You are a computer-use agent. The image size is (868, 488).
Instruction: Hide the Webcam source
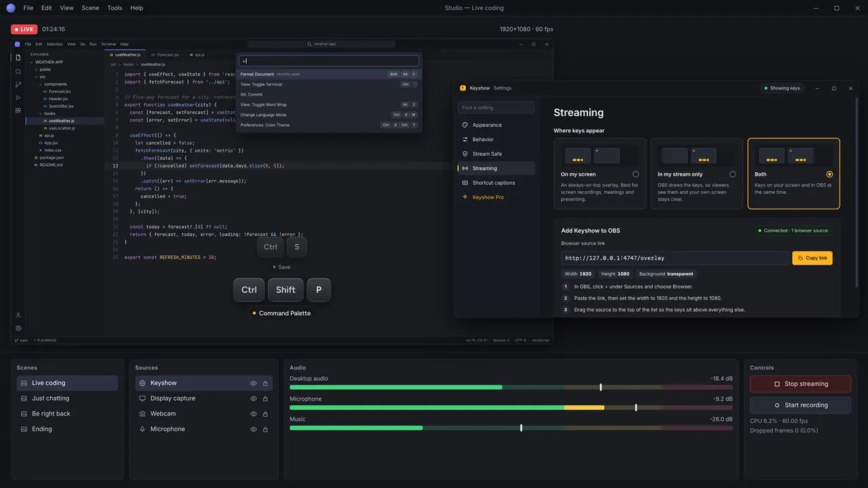254,413
